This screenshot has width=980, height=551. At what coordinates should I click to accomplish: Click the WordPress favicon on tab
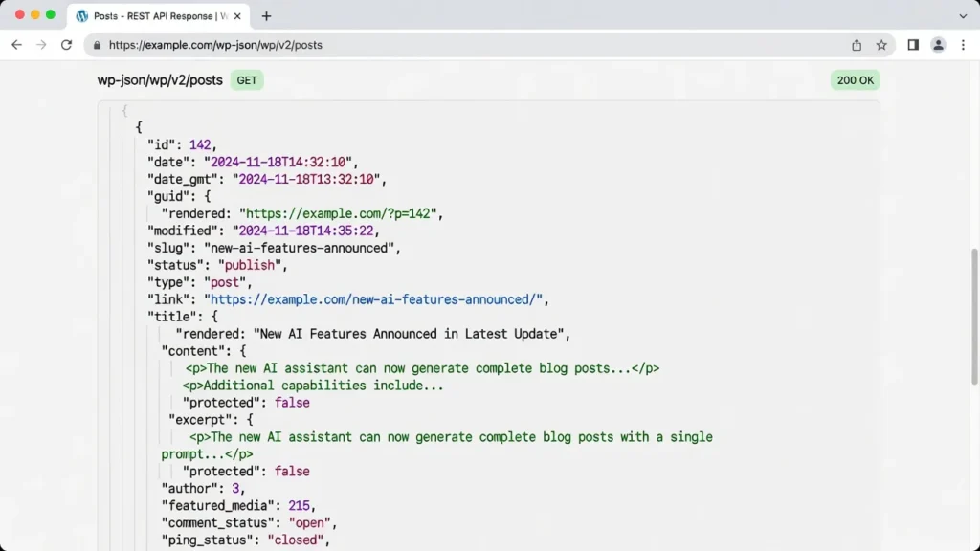tap(82, 16)
